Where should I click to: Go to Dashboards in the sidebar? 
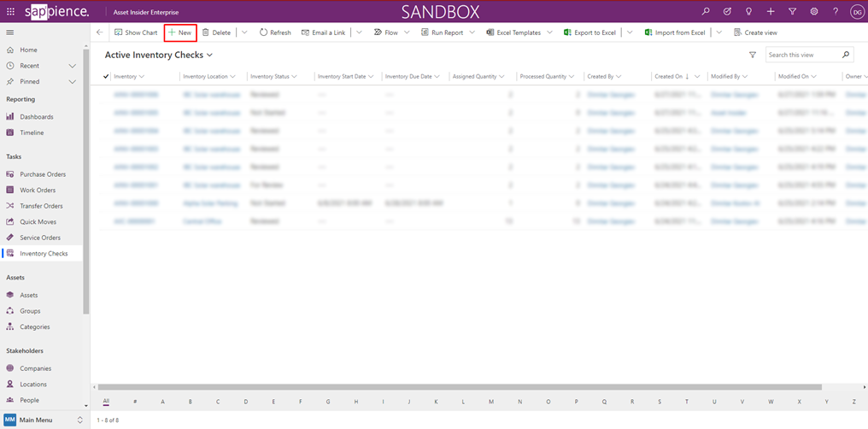37,116
